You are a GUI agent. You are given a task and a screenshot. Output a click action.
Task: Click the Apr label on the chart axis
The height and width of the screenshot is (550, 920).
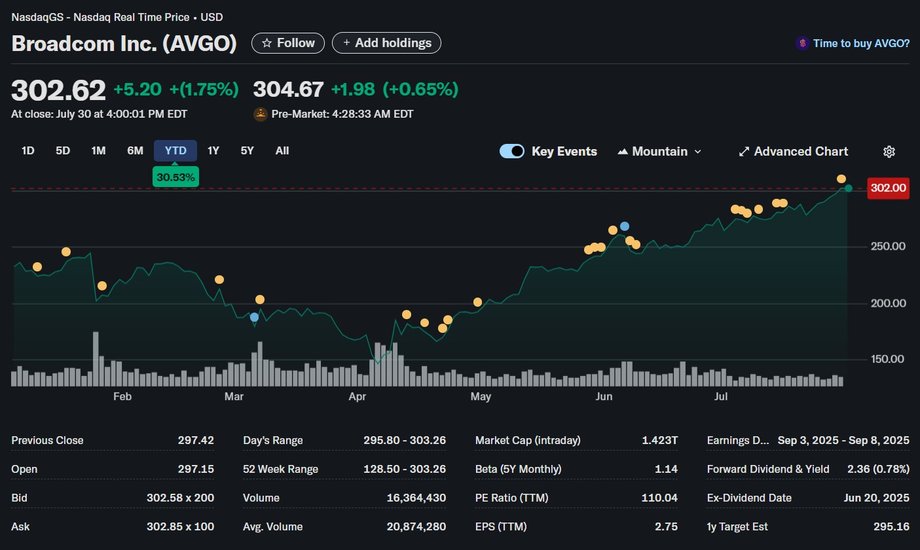357,396
